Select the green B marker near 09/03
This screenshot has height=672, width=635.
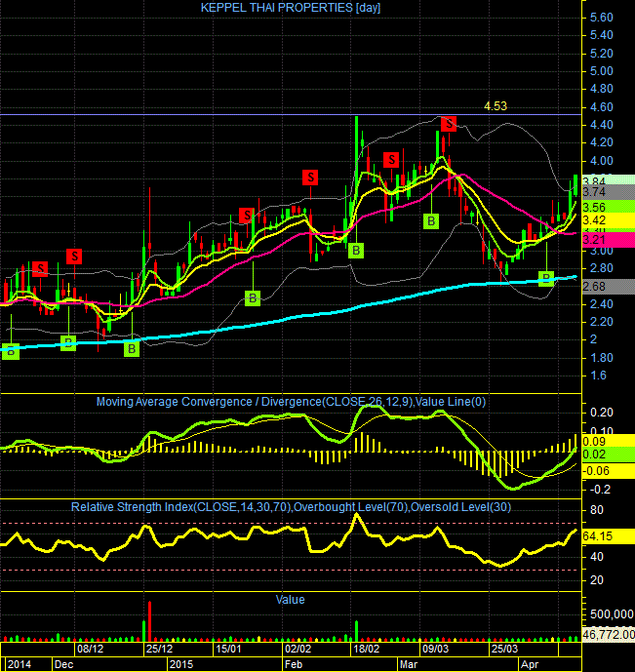tap(431, 221)
